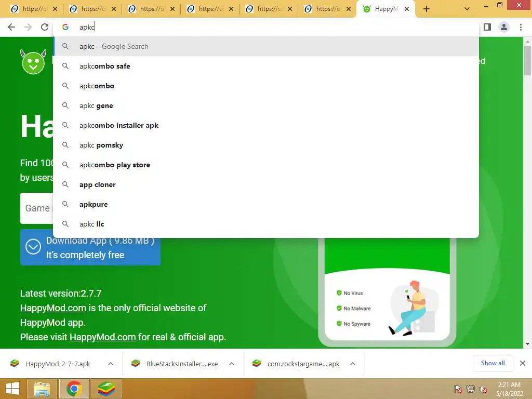Open the Chrome profile avatar
The height and width of the screenshot is (399, 532).
504,27
